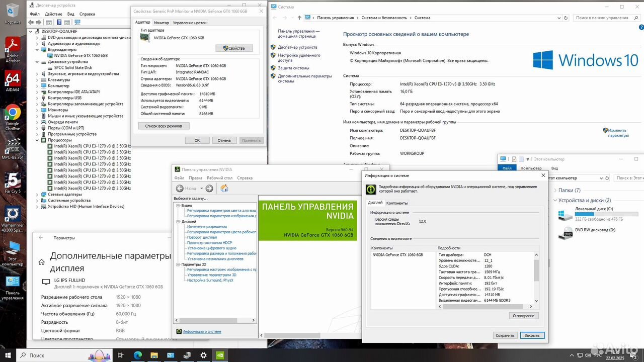Click Изменить параметры link in System window

pos(618,133)
